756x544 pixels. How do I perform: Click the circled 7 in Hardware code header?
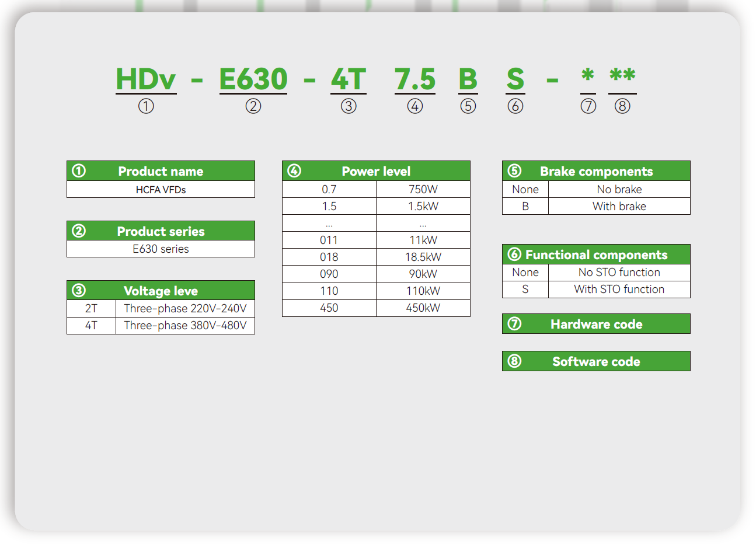coord(514,324)
